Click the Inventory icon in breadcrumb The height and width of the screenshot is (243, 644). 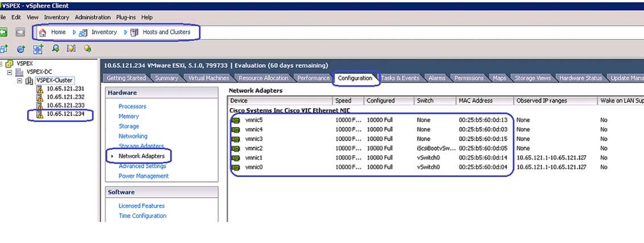point(83,32)
